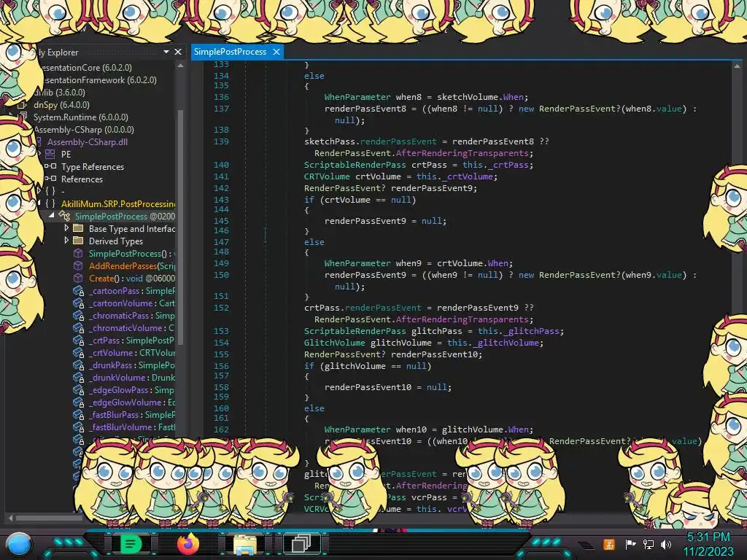747x560 pixels.
Task: Click code editor scrollbar up arrow
Action: tap(737, 66)
